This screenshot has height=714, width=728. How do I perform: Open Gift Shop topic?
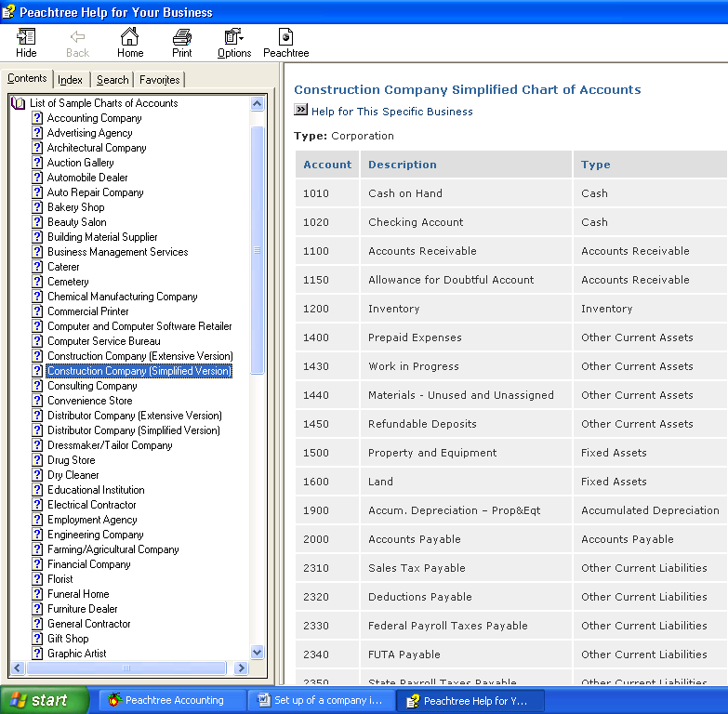click(68, 638)
